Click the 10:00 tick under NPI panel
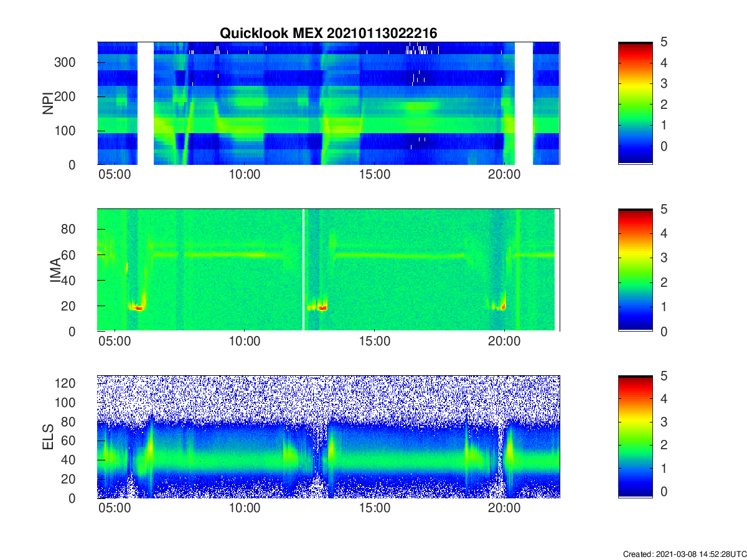The width and height of the screenshot is (747, 560). point(245,175)
